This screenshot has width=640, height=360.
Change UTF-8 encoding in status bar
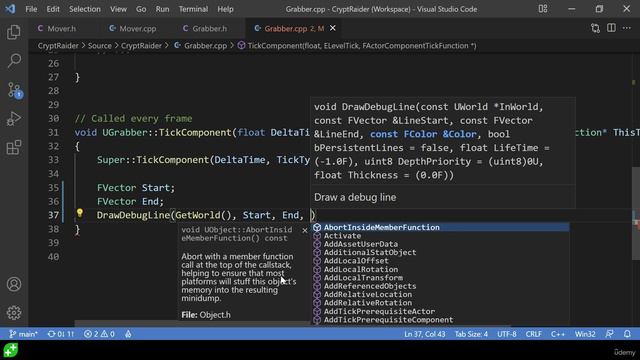[x=507, y=334]
